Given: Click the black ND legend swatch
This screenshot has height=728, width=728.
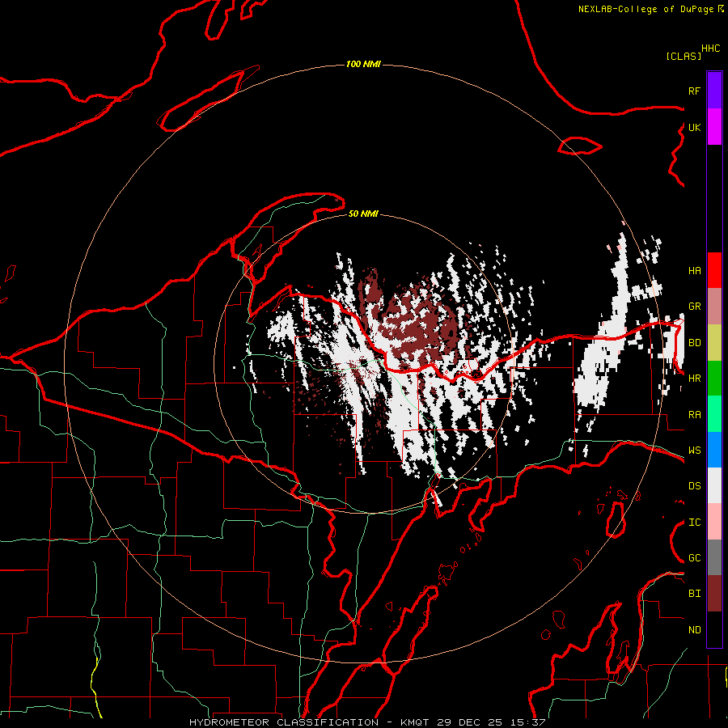Looking at the screenshot, I should [714, 629].
